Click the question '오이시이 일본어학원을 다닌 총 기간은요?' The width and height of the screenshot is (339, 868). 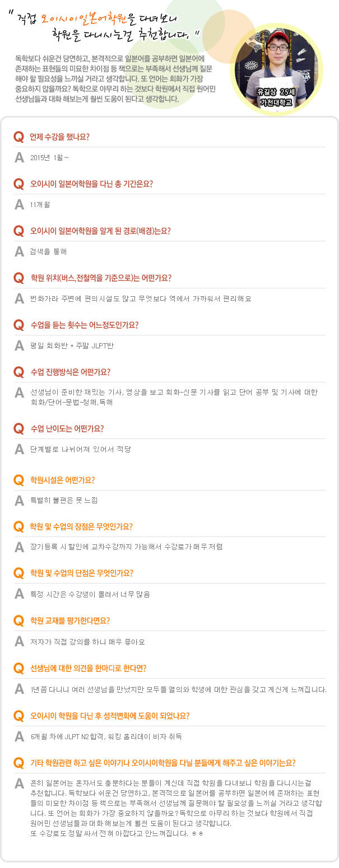pos(92,184)
